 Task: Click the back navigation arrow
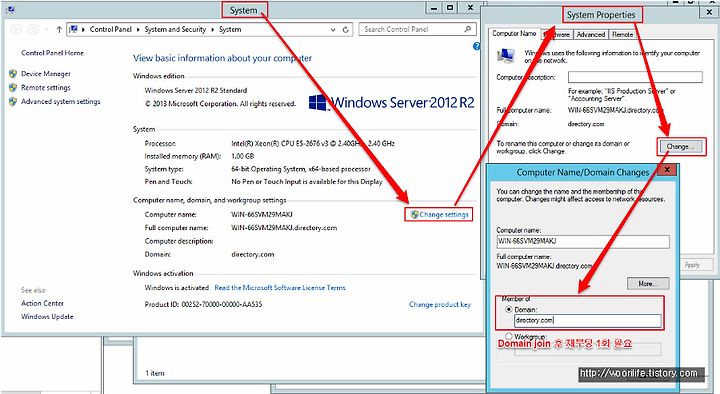click(x=17, y=29)
